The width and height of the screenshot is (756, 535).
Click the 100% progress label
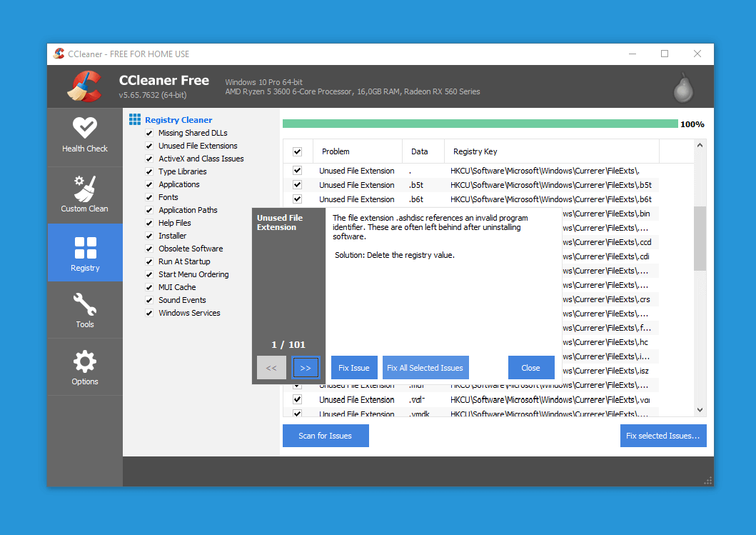coord(692,124)
